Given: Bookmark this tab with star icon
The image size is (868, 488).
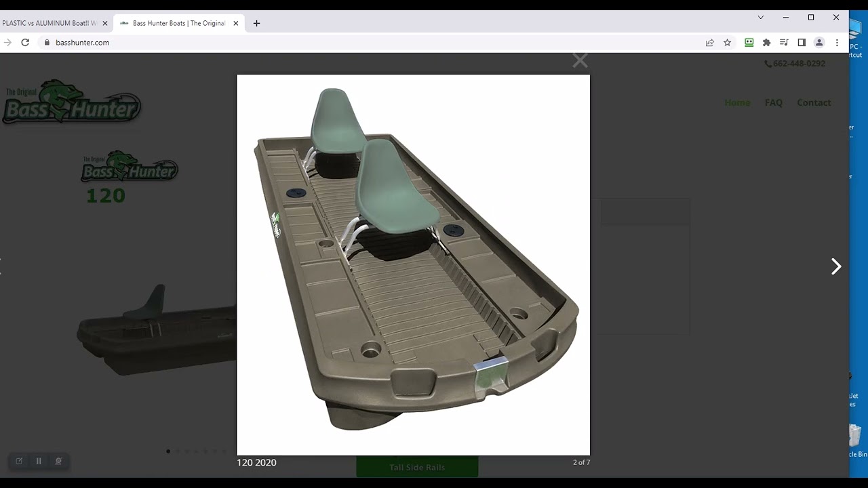Looking at the screenshot, I should pos(727,42).
